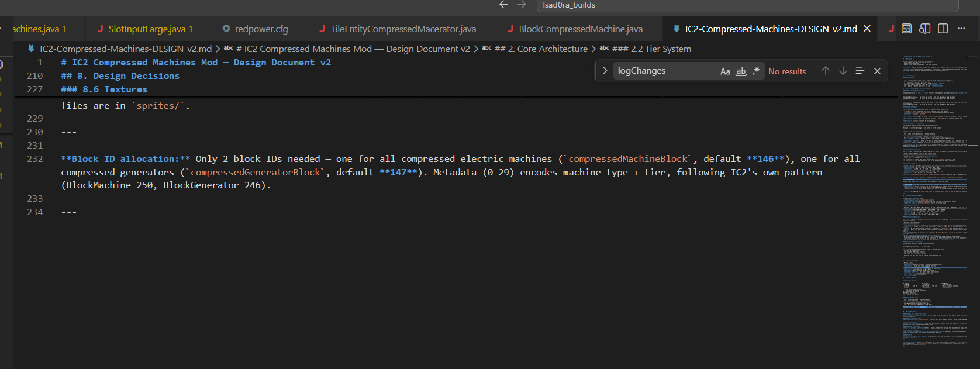Click the `compressedGeneratorBlock` code text
Screen dimensions: 980x369
(256, 173)
